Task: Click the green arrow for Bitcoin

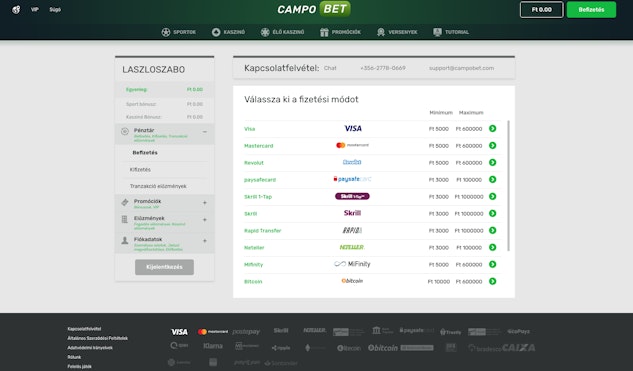Action: [493, 281]
